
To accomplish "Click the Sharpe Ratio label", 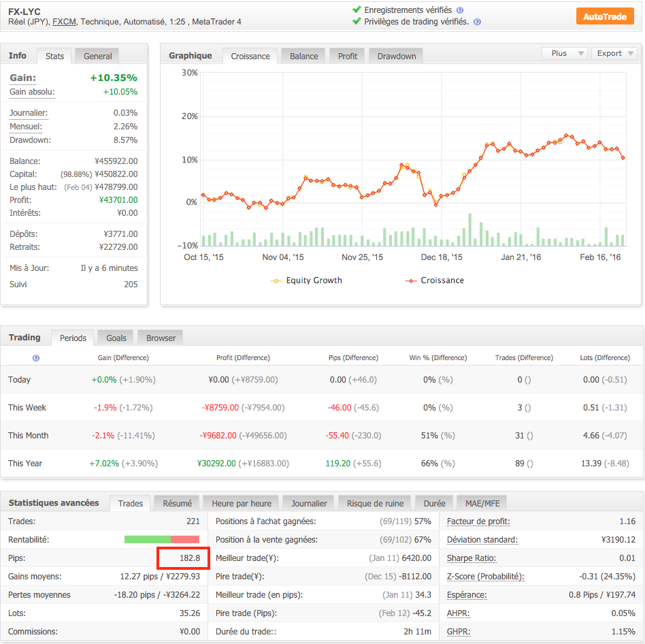I will (x=472, y=558).
